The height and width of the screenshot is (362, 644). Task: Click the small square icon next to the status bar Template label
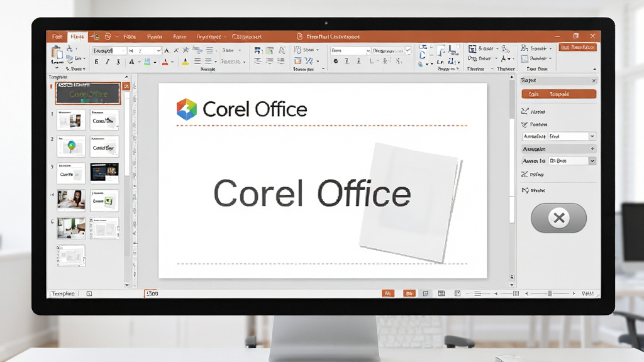pos(89,293)
